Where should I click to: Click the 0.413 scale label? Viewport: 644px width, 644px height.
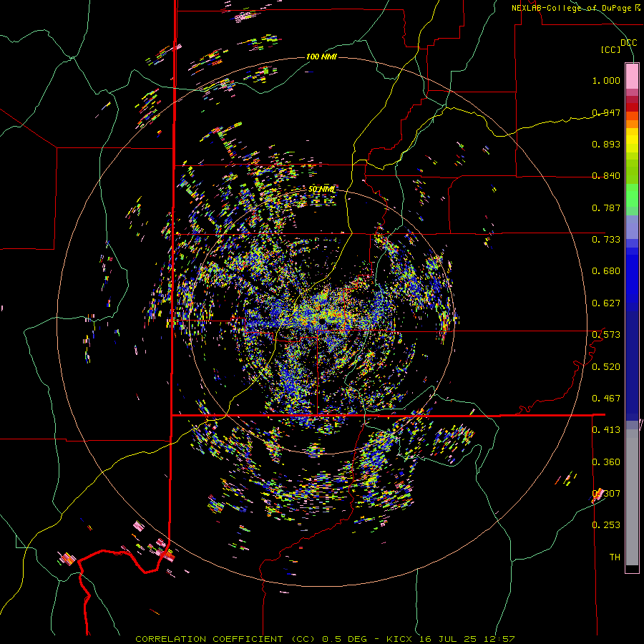(x=606, y=430)
